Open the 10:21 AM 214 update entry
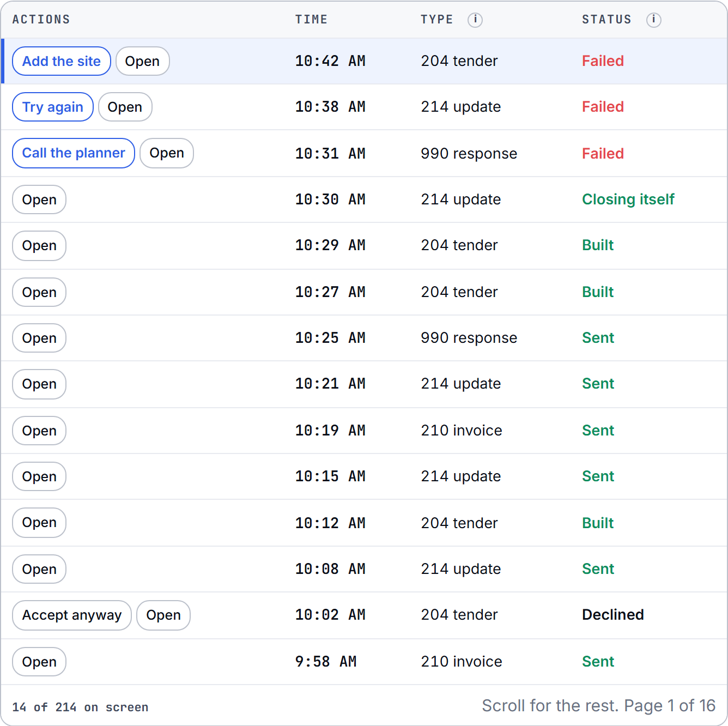 pos(39,384)
